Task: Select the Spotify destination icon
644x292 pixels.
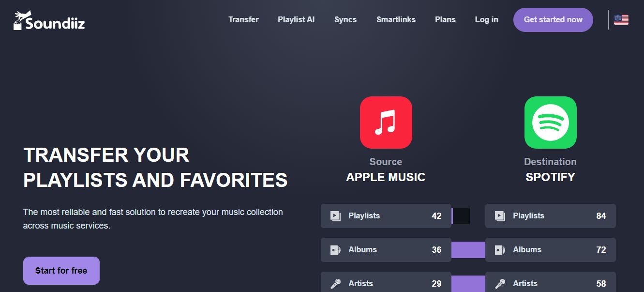Action: (551, 123)
